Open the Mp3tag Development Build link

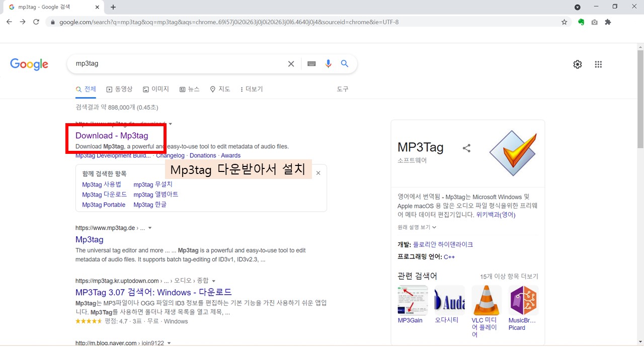(x=113, y=155)
